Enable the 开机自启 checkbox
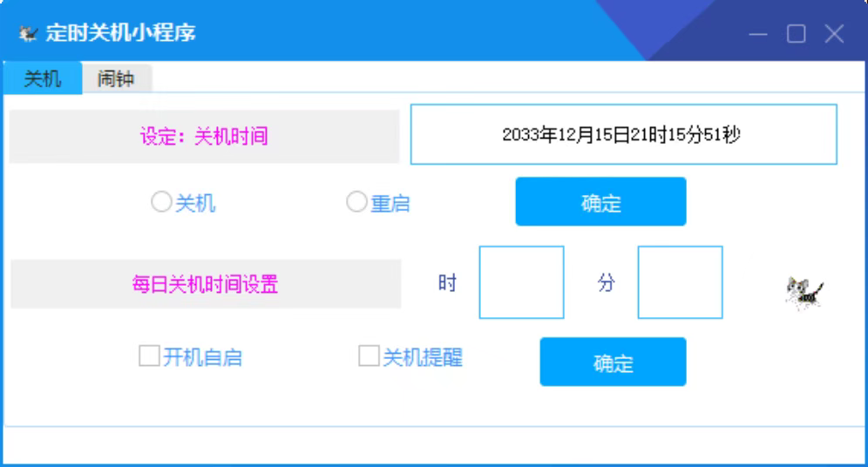Screen dimensions: 868x467 pyautogui.click(x=149, y=355)
